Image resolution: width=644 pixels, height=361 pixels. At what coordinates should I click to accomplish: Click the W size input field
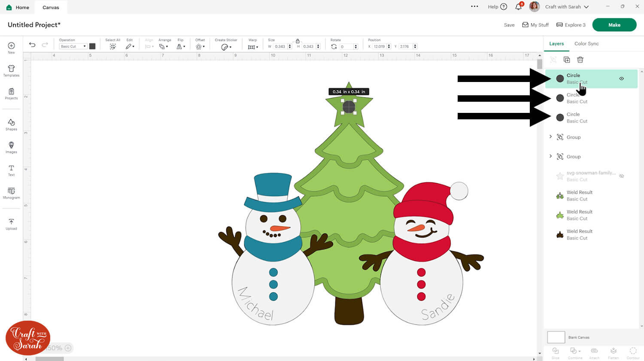click(x=280, y=46)
